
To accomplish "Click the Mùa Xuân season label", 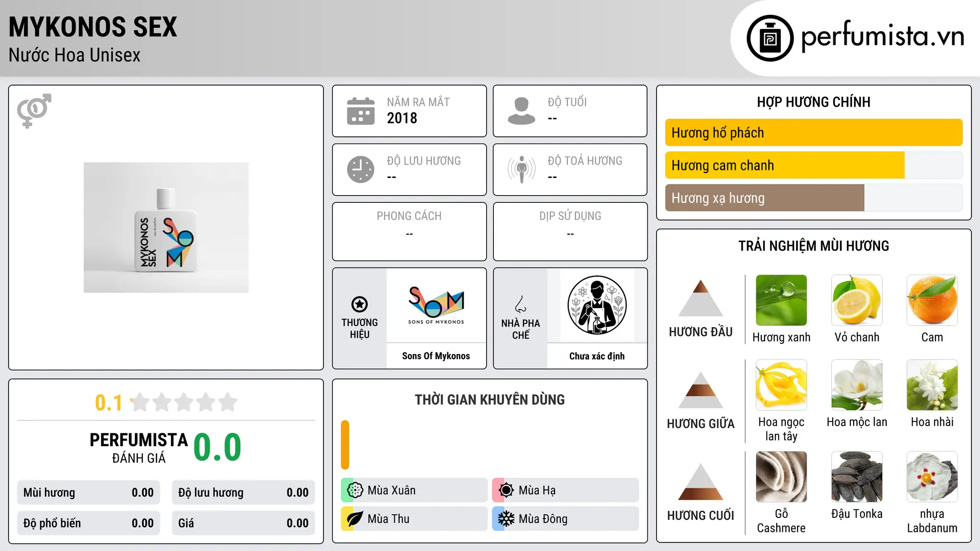I will pyautogui.click(x=391, y=490).
